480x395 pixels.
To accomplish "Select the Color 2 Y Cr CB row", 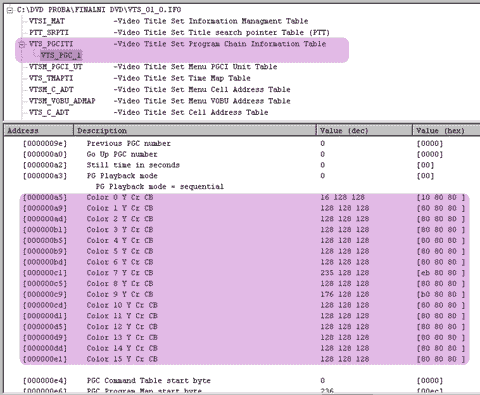I will pos(244,219).
